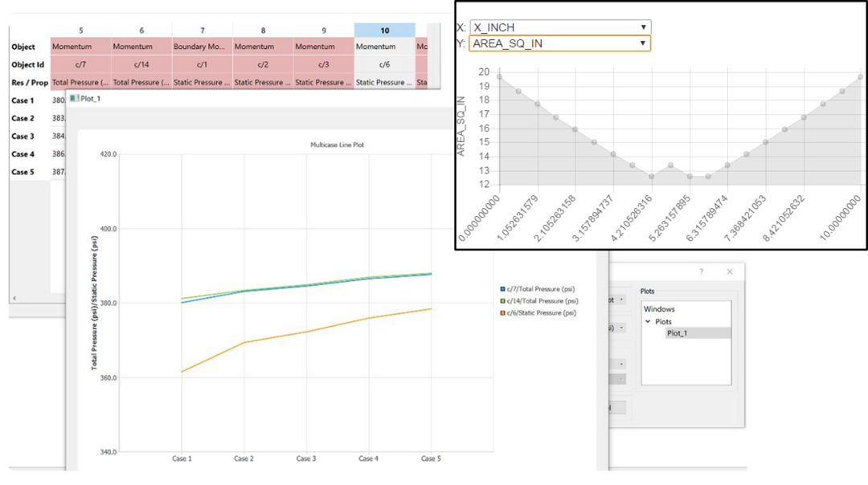Select Plot_1 in the Plots tree
The height and width of the screenshot is (485, 868).
(677, 333)
